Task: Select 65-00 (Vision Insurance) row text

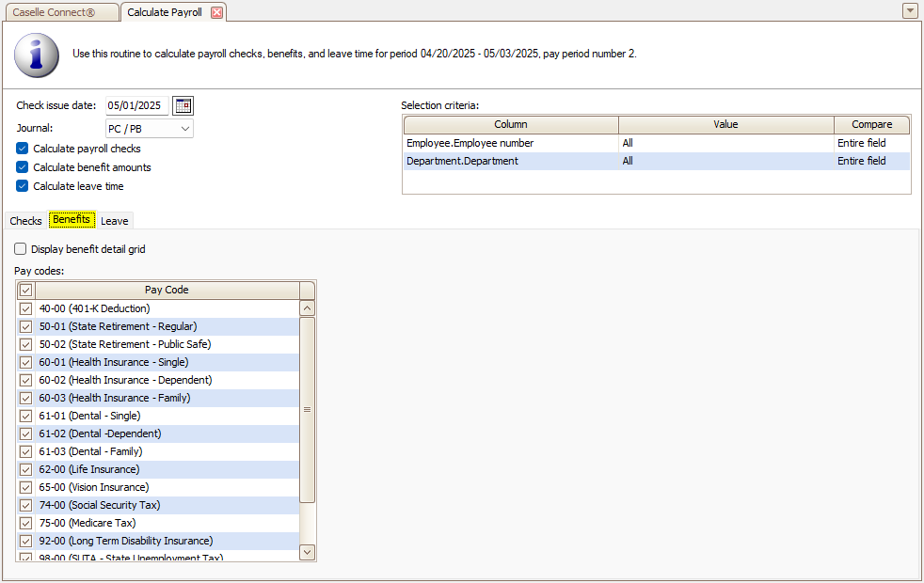Action: 94,487
